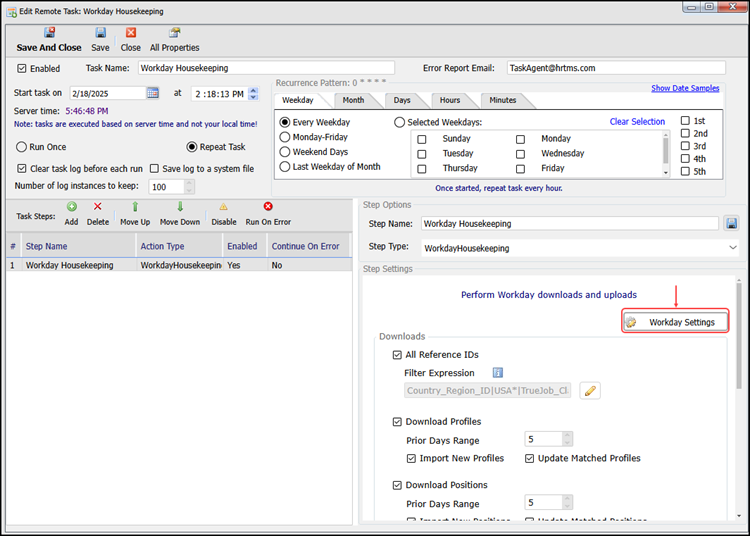Select the Workday Housekeeping step row

coord(179,265)
